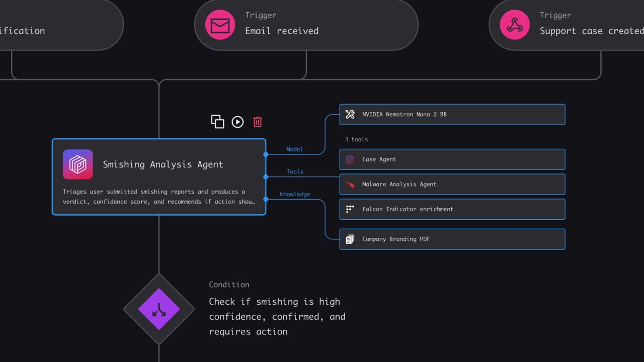Expand the 3 tools list
The width and height of the screenshot is (644, 362).
(356, 139)
